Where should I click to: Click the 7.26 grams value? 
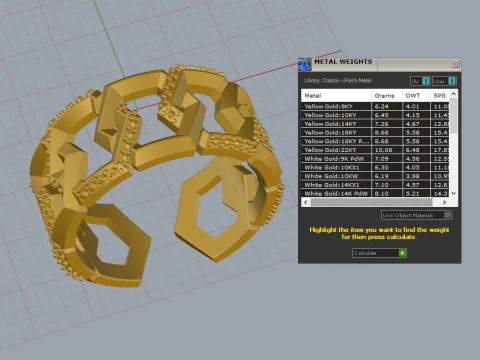point(382,124)
